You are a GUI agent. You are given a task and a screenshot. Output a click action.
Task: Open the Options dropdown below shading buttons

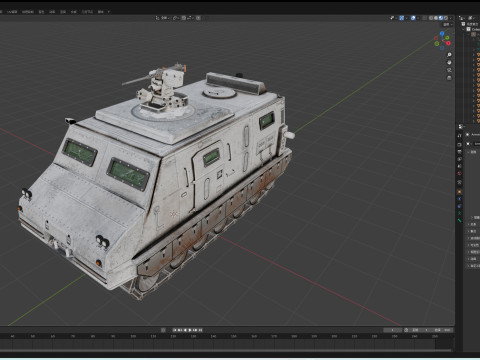pyautogui.click(x=447, y=25)
